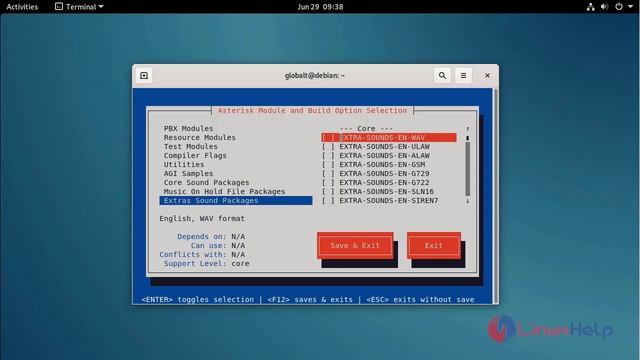Click the list scroll down arrow
Image resolution: width=640 pixels, height=360 pixels.
467,200
